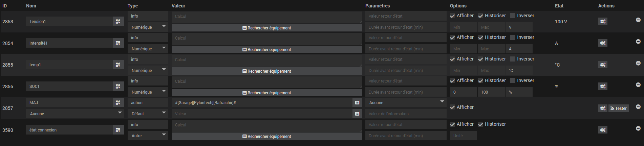Delete the état connexion command row
The image size is (644, 146).
click(x=638, y=128)
